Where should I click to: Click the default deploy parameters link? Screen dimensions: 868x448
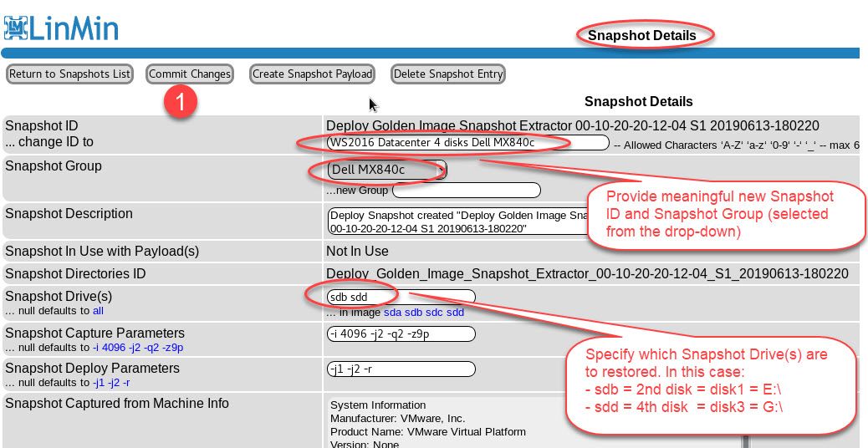coord(111,383)
